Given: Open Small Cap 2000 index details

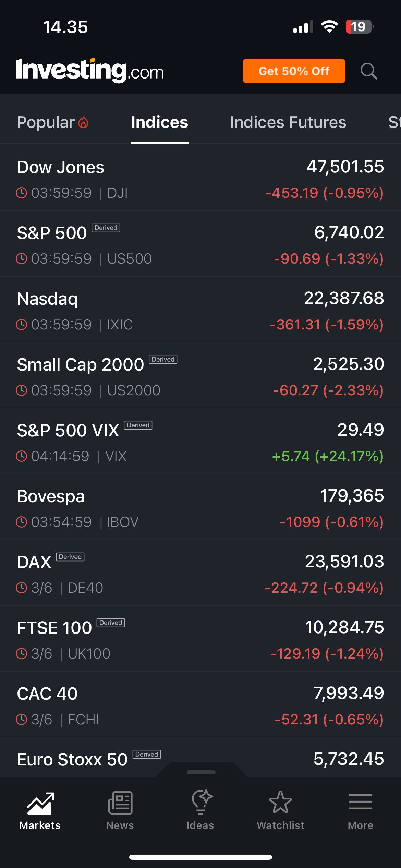Looking at the screenshot, I should (200, 376).
